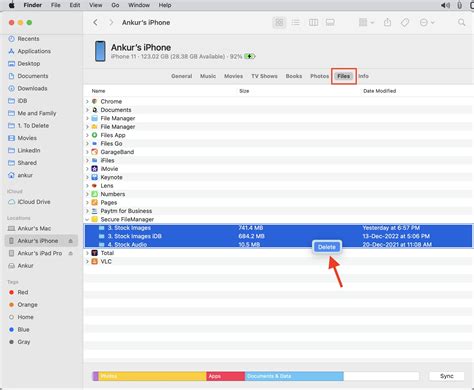Switch to column view
The height and width of the screenshot is (390, 474).
313,23
